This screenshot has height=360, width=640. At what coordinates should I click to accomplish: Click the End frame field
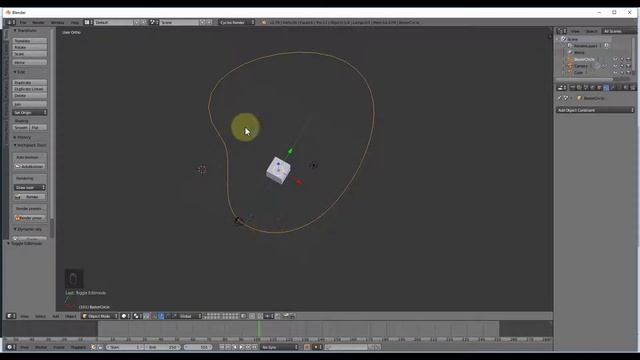coord(163,347)
